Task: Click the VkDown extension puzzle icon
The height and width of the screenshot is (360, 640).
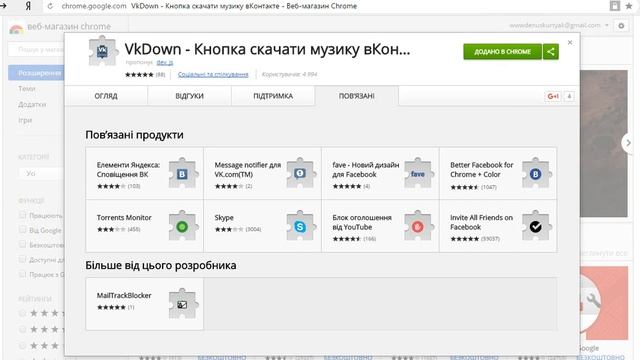Action: [x=102, y=51]
